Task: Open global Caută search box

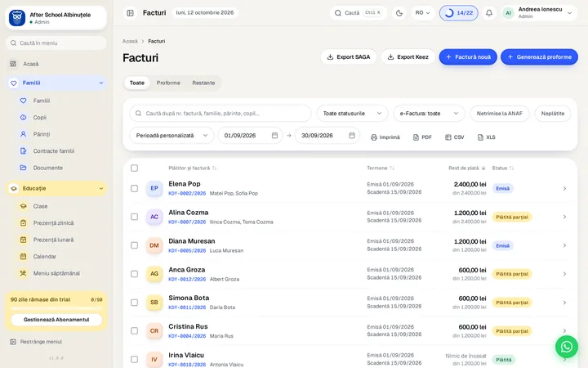Action: tap(359, 13)
